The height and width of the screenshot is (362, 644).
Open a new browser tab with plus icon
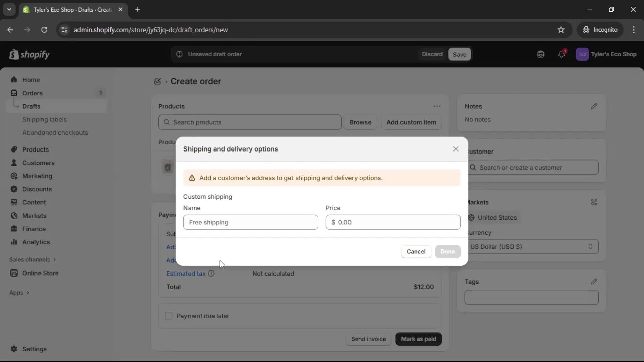click(x=138, y=10)
